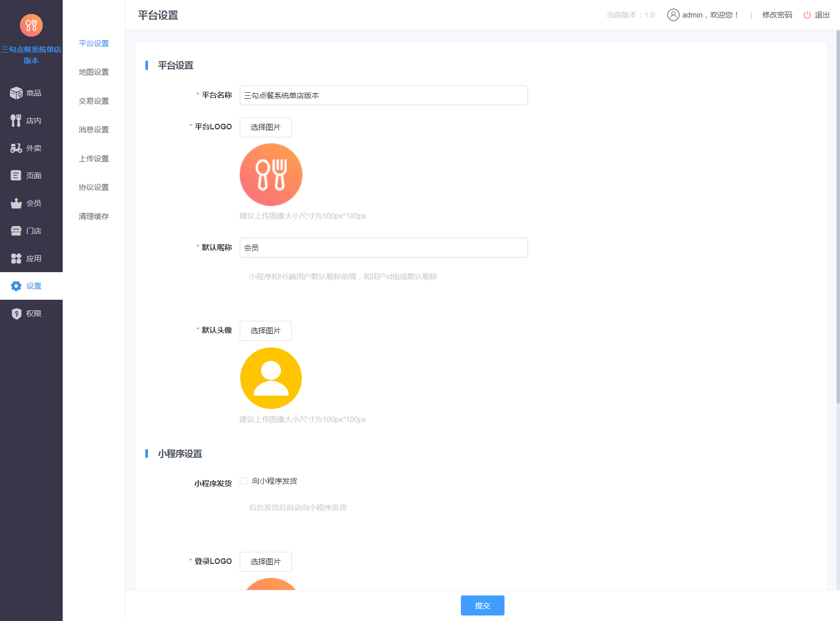Click the 小程序设置 section heading

(x=180, y=454)
